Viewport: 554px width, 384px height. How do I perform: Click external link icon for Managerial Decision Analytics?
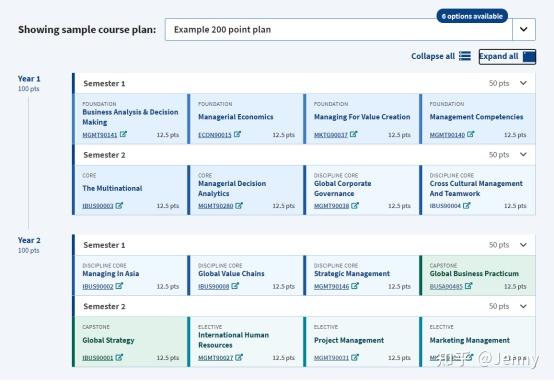239,205
